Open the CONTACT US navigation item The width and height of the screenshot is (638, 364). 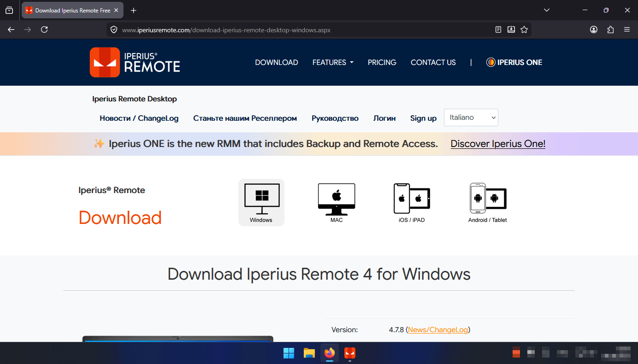[x=433, y=62]
